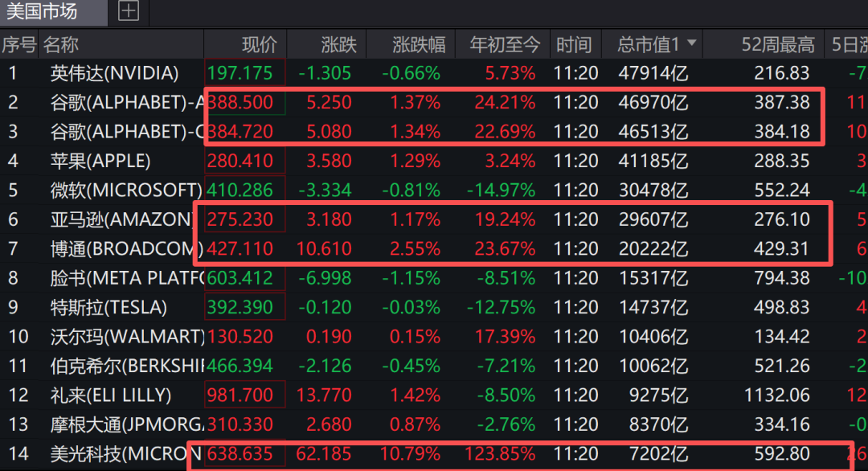Sort by the 涨跌幅 column header
868x471 pixels.
(x=419, y=45)
